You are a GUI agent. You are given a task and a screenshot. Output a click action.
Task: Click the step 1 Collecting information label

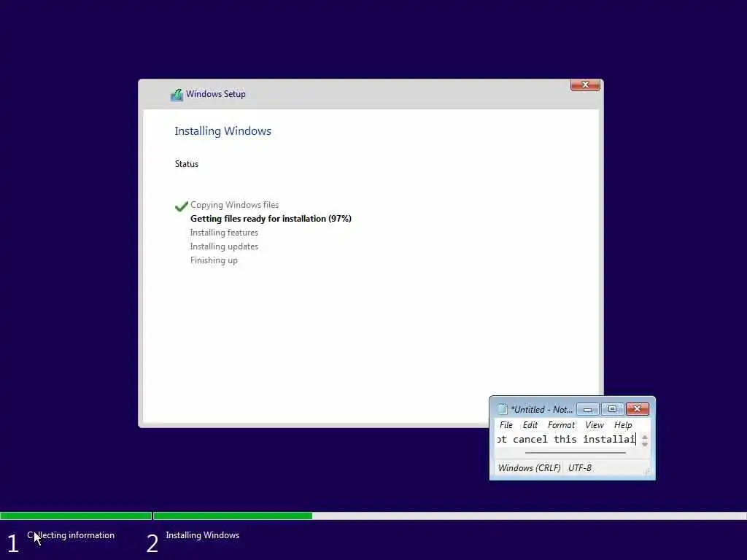(x=71, y=535)
